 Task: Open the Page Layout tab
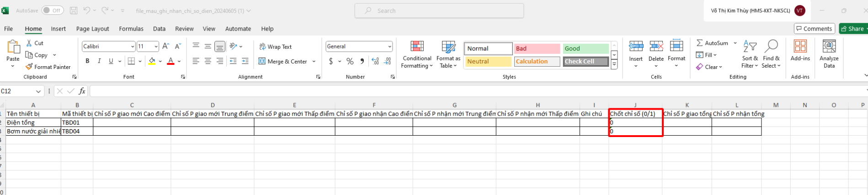tap(92, 29)
